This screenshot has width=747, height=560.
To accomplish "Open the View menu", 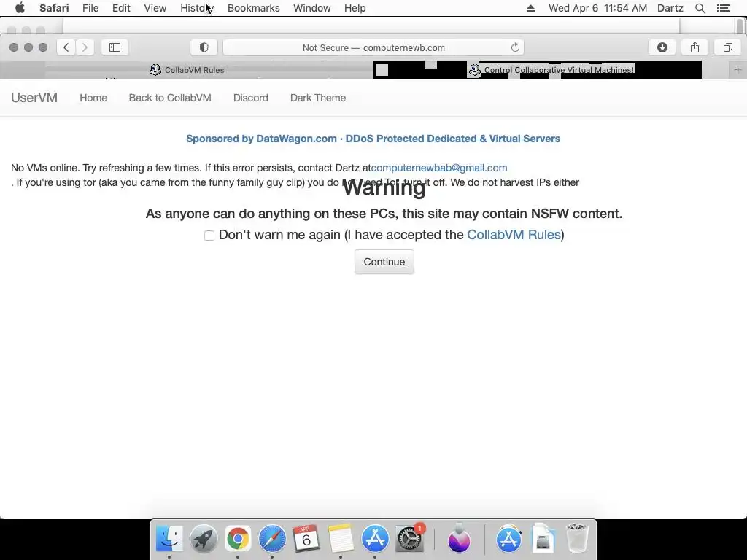I will (x=155, y=8).
